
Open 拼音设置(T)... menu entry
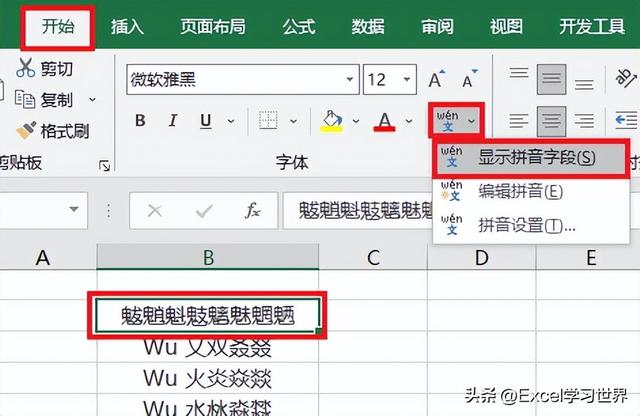pos(531,225)
